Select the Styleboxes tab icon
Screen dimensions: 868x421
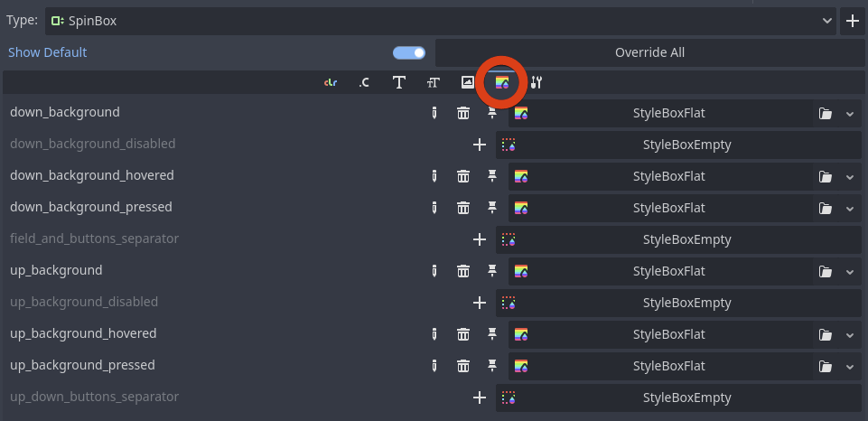pos(502,82)
